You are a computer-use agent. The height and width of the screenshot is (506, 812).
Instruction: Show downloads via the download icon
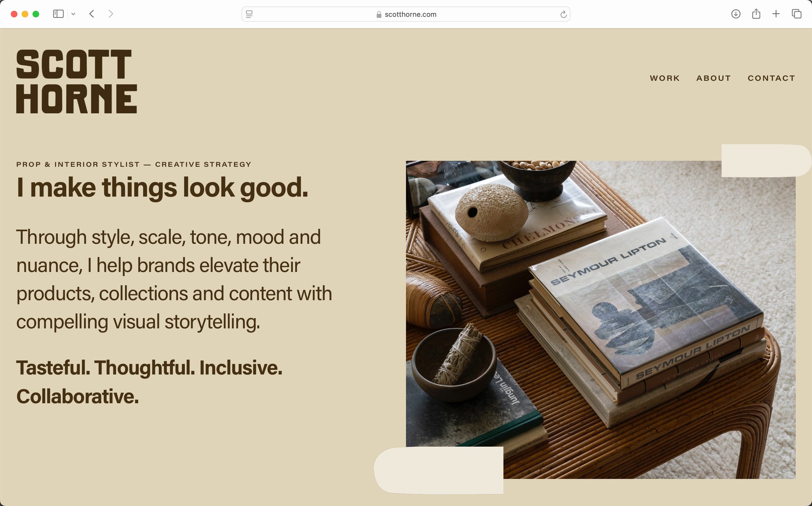point(736,14)
